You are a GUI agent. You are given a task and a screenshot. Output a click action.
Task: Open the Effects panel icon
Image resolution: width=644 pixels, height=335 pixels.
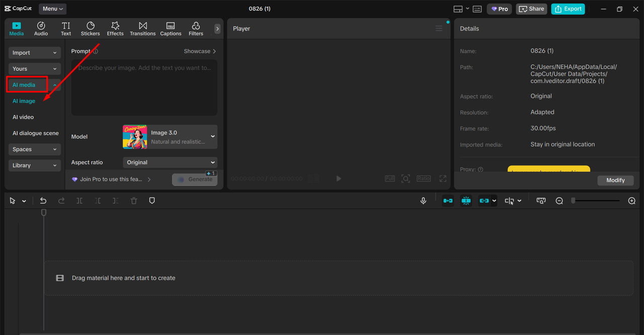(x=115, y=29)
